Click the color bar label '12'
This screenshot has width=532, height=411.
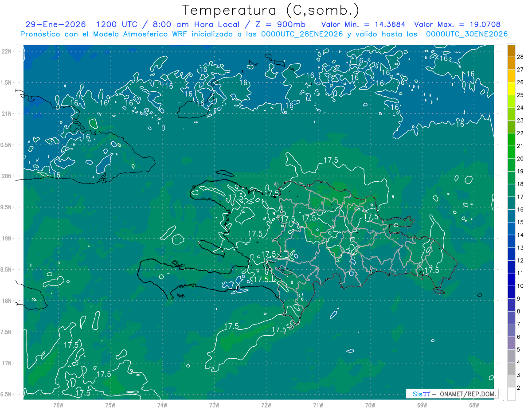(x=520, y=260)
